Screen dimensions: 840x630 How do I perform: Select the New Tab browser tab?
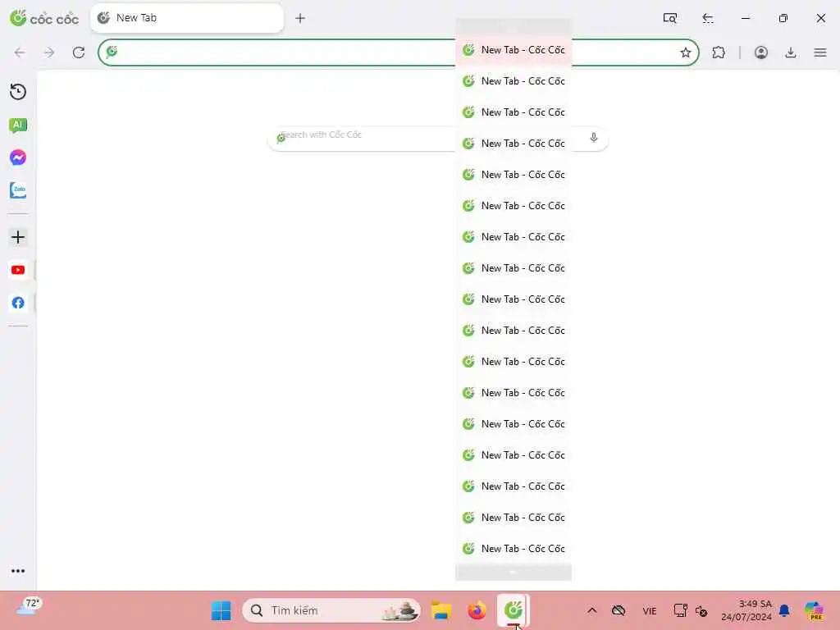click(x=187, y=18)
